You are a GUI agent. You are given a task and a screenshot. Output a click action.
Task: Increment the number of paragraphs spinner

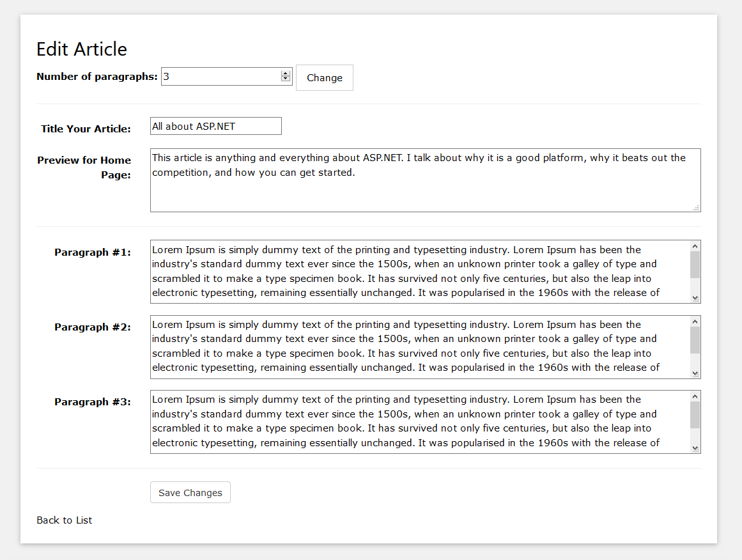tap(285, 74)
